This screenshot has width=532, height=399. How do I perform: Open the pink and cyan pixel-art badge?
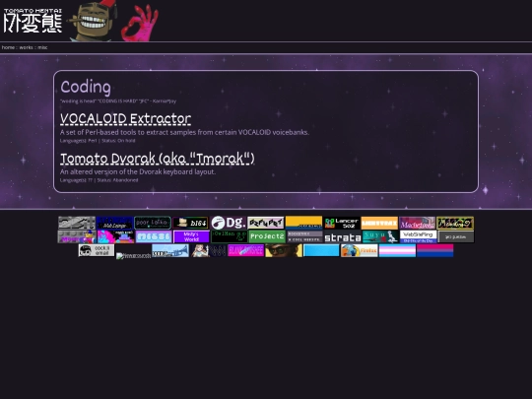115,236
